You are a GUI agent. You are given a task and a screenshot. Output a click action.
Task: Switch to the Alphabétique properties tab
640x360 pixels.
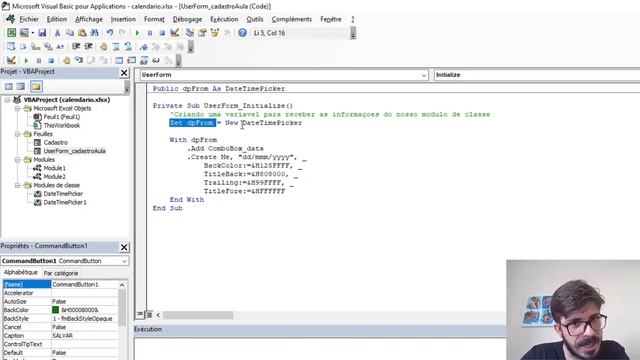(20, 273)
